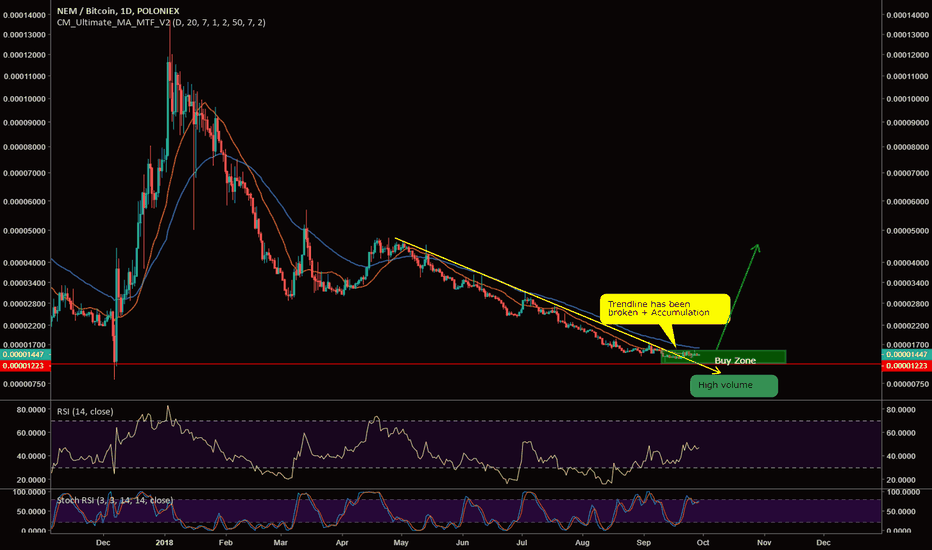Screen dimensions: 932x550
Task: Click the teal 0.00001447 price tag on left scale
Action: 25,354
